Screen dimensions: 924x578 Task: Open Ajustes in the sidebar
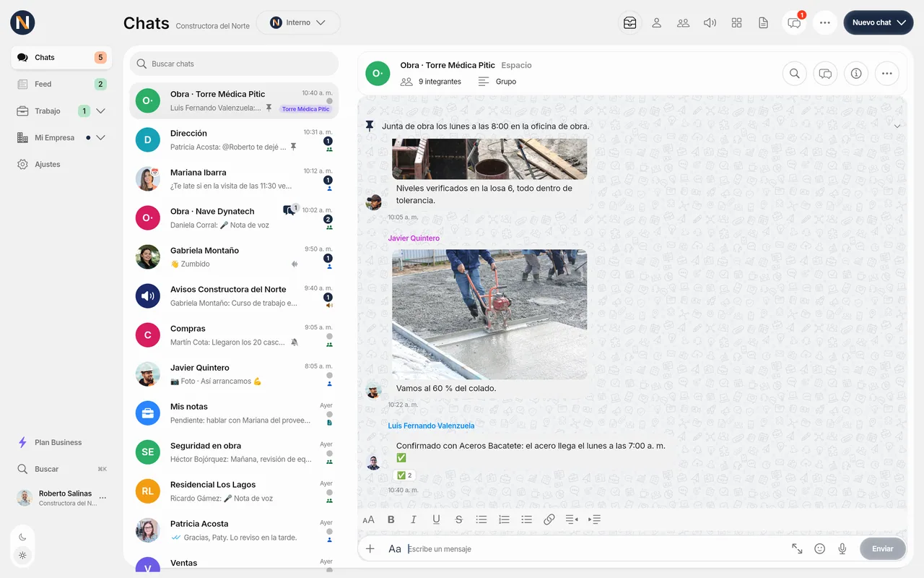61,165
